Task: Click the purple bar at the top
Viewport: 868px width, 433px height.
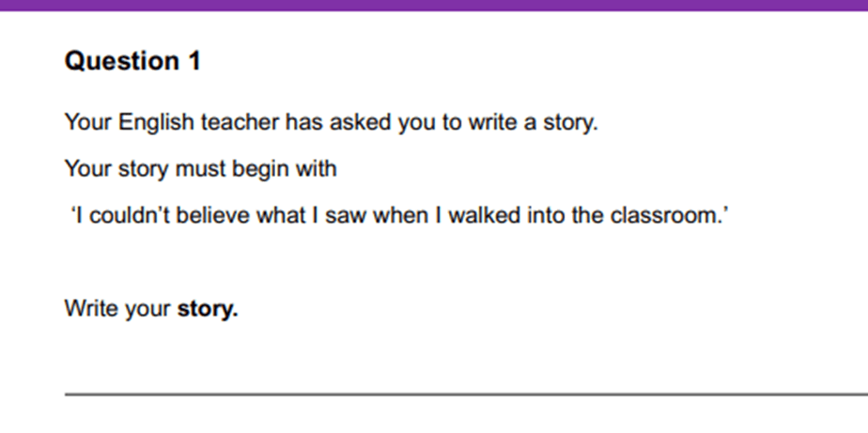Action: click(434, 5)
